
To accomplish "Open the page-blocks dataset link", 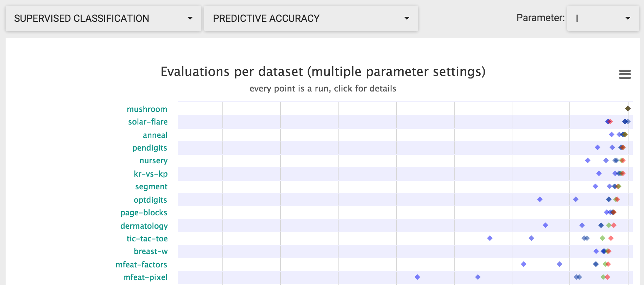I will pos(144,213).
